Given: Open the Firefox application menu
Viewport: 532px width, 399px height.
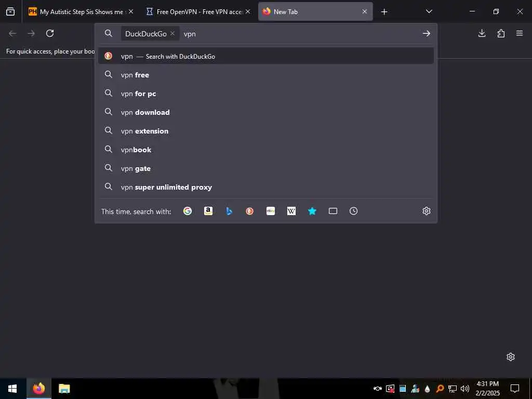Looking at the screenshot, I should (x=520, y=33).
